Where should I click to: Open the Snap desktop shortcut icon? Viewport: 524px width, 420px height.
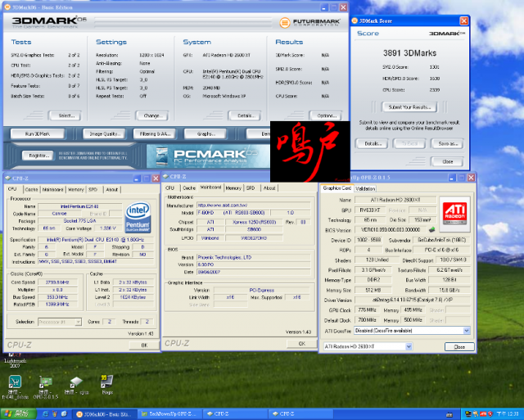click(x=107, y=384)
